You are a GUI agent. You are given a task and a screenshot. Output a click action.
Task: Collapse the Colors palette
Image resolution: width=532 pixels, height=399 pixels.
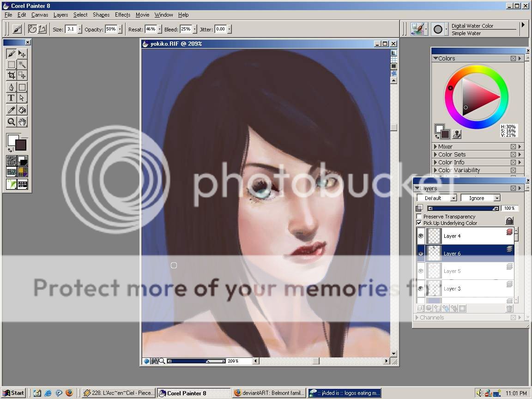pyautogui.click(x=435, y=58)
